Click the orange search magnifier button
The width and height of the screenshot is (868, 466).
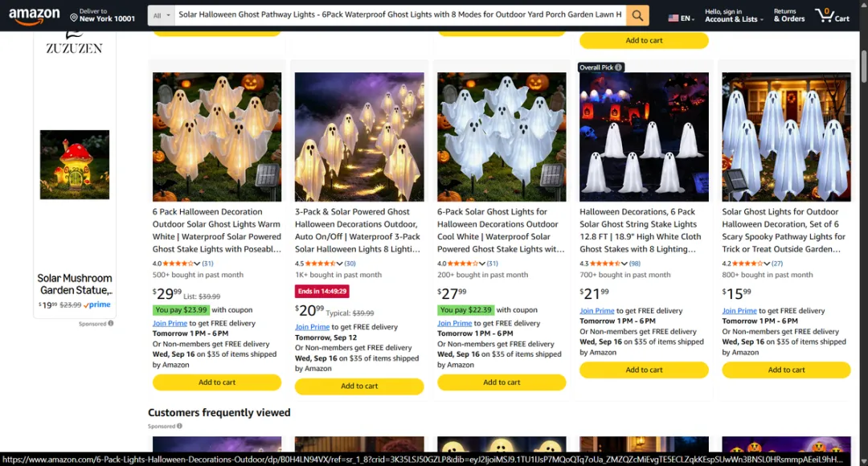(x=637, y=15)
